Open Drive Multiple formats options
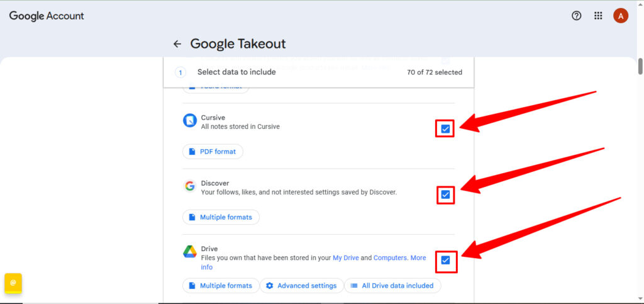The height and width of the screenshot is (304, 644). [x=221, y=286]
